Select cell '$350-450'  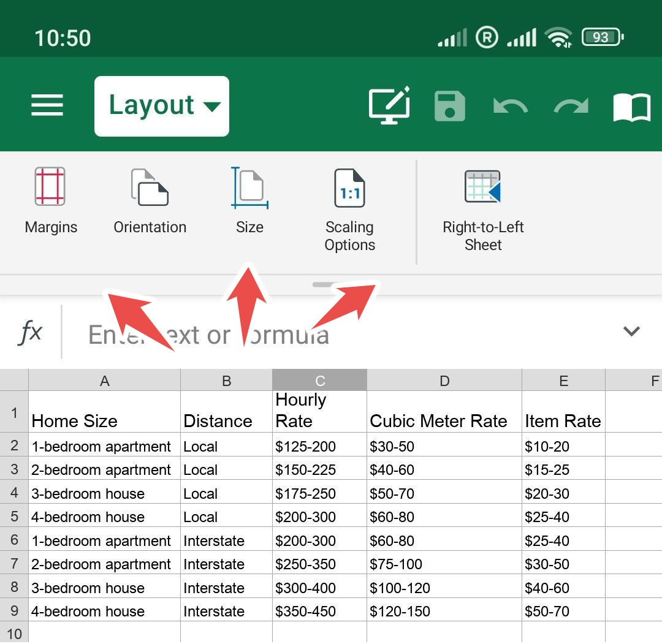pyautogui.click(x=319, y=610)
